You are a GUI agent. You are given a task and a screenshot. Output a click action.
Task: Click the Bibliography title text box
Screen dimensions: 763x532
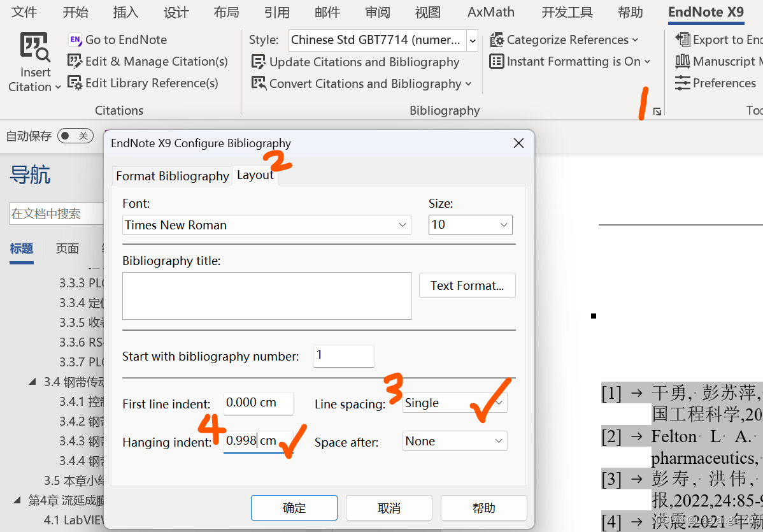267,296
